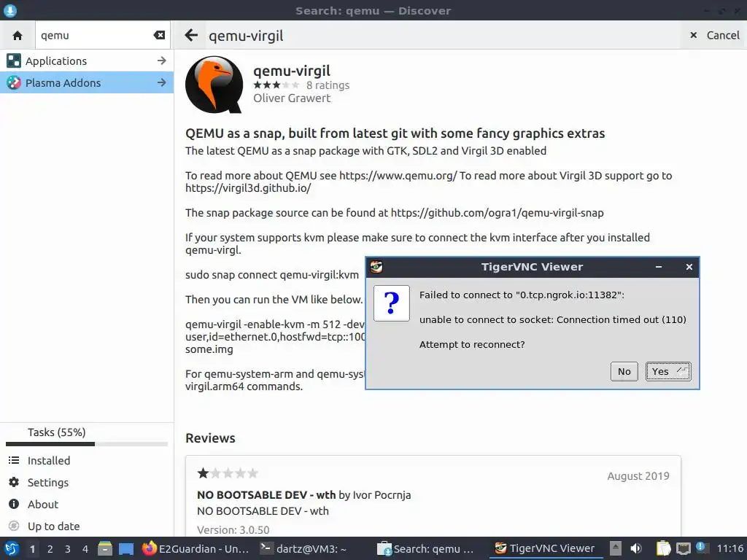Click Yes to reconnect in TigerVNC
Image resolution: width=747 pixels, height=560 pixels.
(668, 371)
